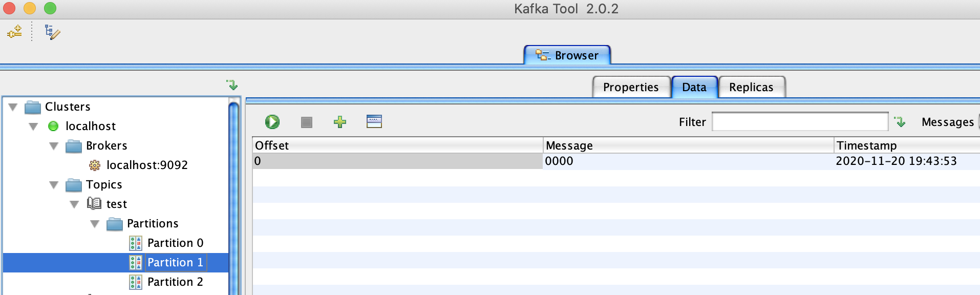Select Partition 2 label in the tree
Viewport: 980px width, 295px height.
point(175,282)
